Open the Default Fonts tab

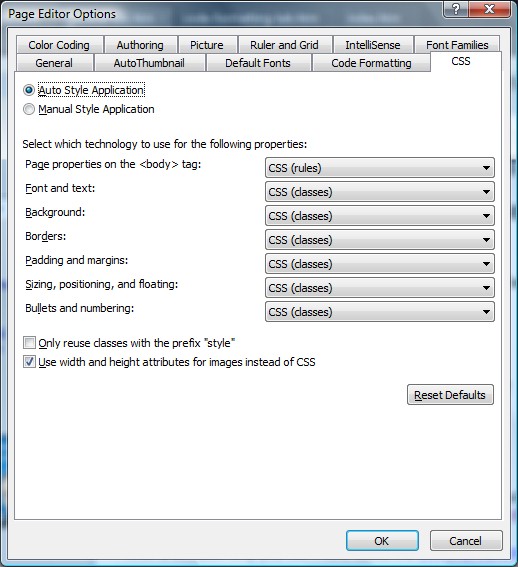click(258, 63)
